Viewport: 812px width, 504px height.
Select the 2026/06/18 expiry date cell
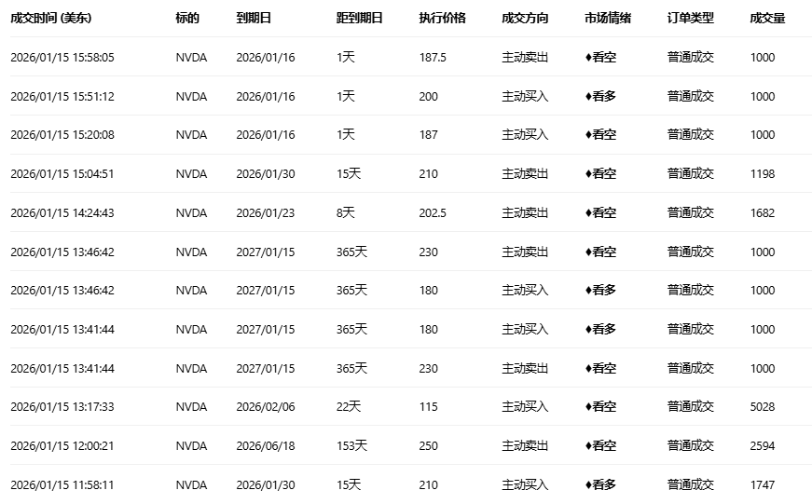[x=266, y=446]
